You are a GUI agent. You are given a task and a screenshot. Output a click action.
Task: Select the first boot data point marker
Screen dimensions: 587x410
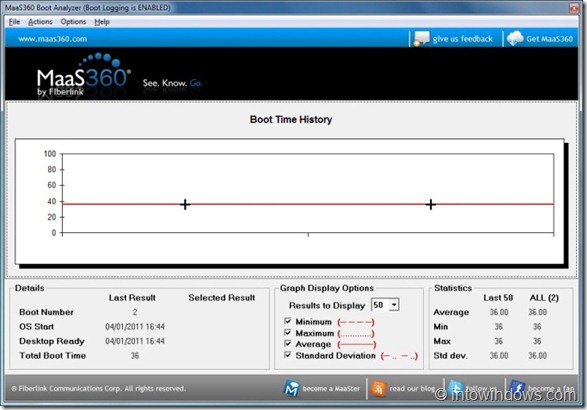(x=185, y=204)
